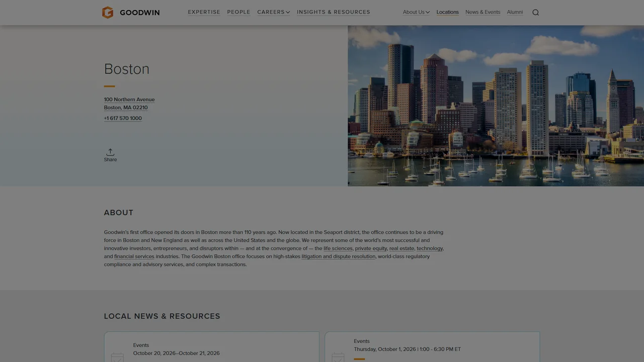Open the News & Events page

pos(482,12)
